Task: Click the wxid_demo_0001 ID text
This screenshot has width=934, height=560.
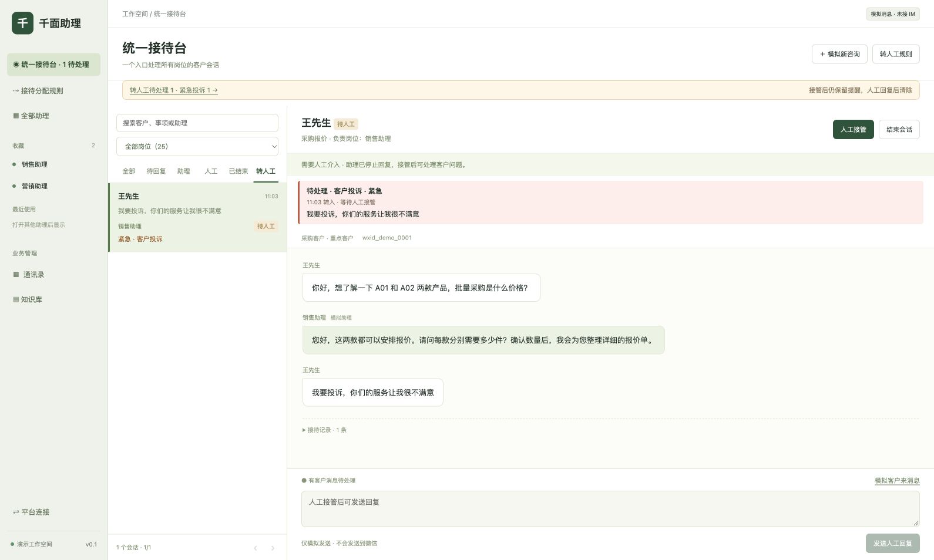Action: [x=387, y=238]
